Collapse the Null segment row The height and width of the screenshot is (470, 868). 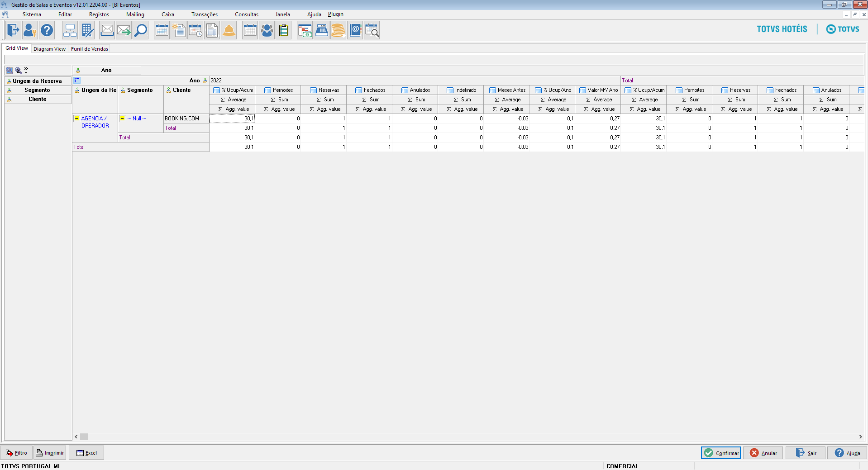point(122,119)
